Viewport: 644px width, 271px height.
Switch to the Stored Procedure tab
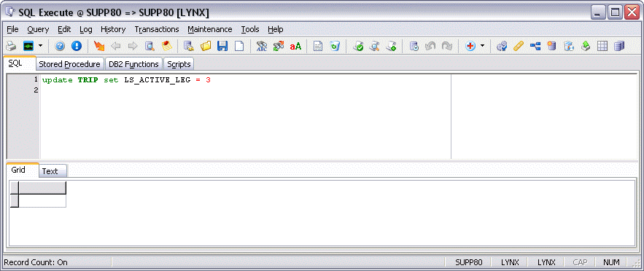point(69,64)
